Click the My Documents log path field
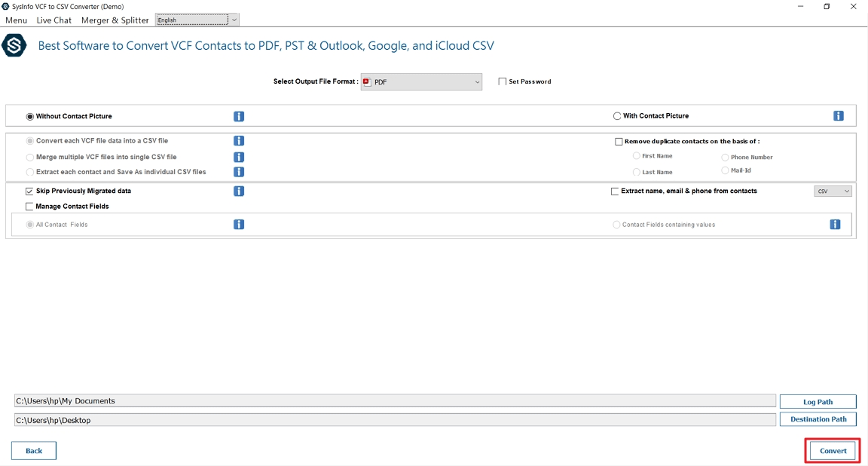The height and width of the screenshot is (466, 868). [396, 401]
